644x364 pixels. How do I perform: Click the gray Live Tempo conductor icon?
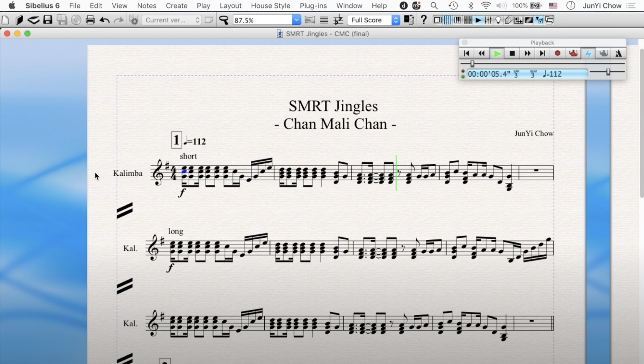603,53
